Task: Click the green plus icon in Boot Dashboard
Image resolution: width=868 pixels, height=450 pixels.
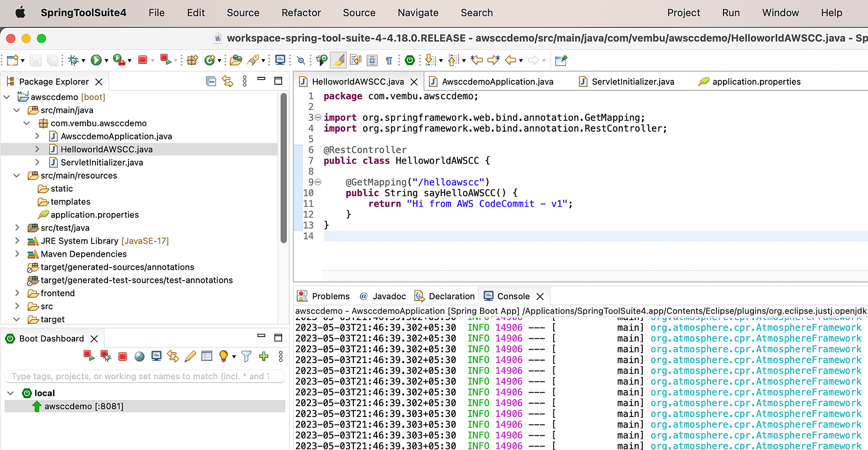Action: (263, 357)
